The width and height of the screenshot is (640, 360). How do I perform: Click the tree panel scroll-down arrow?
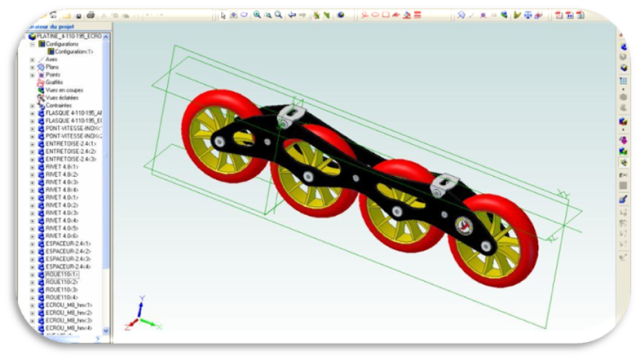pos(106,331)
